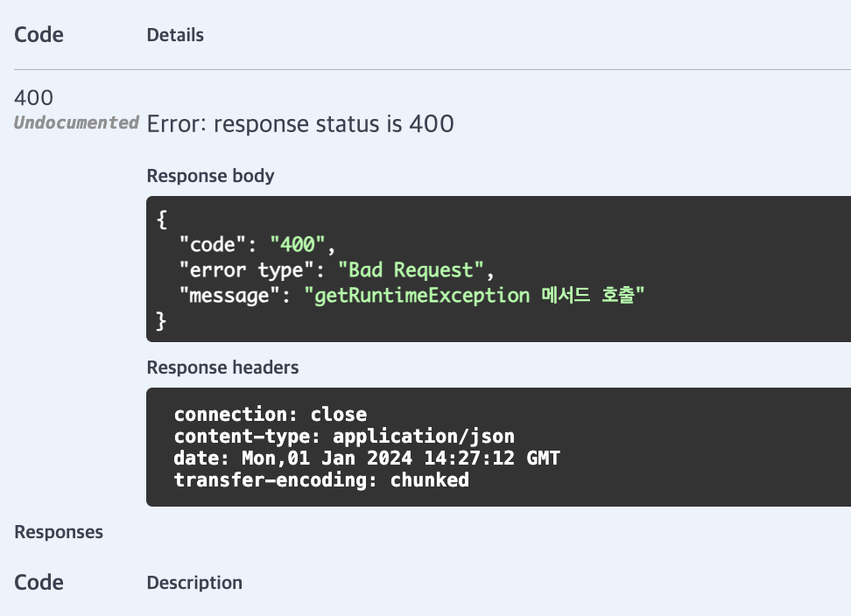Click the Undocumented label
This screenshot has width=851, height=616.
click(x=76, y=122)
